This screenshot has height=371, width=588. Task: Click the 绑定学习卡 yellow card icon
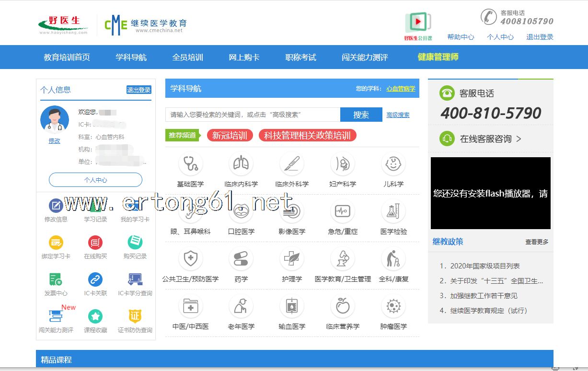(56, 243)
